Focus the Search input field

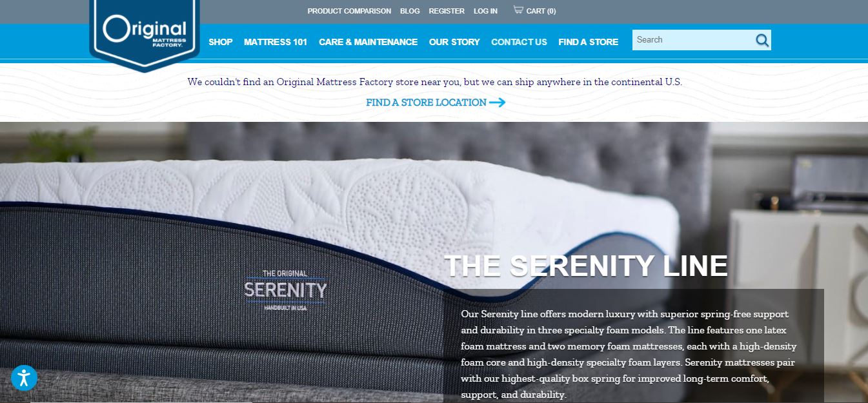[693, 40]
